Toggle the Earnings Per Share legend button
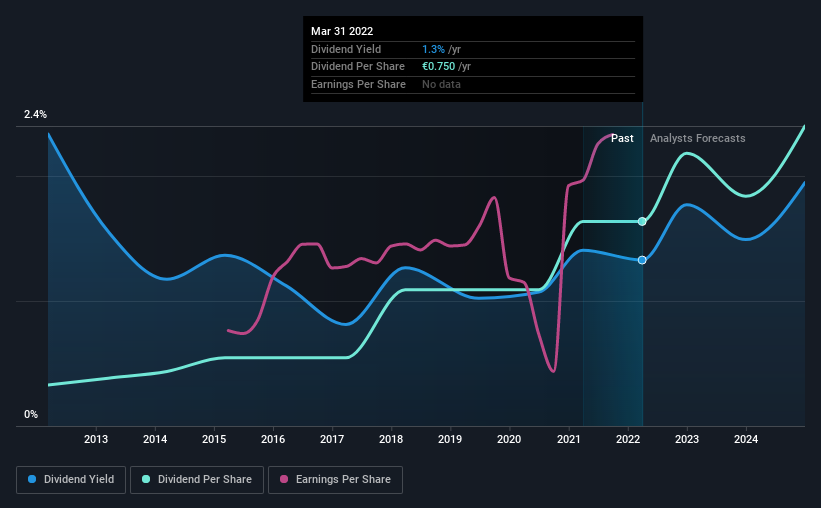This screenshot has width=821, height=508. click(335, 480)
